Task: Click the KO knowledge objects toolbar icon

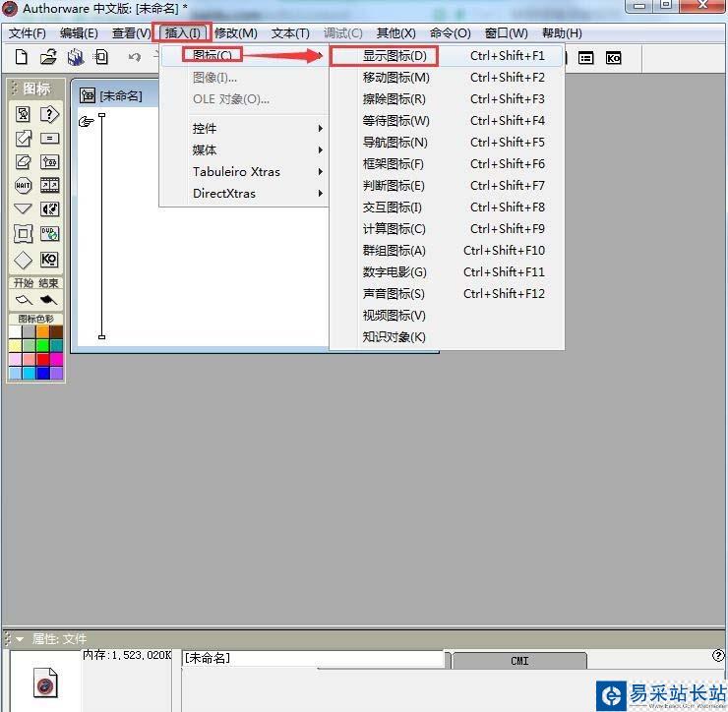Action: click(x=613, y=58)
